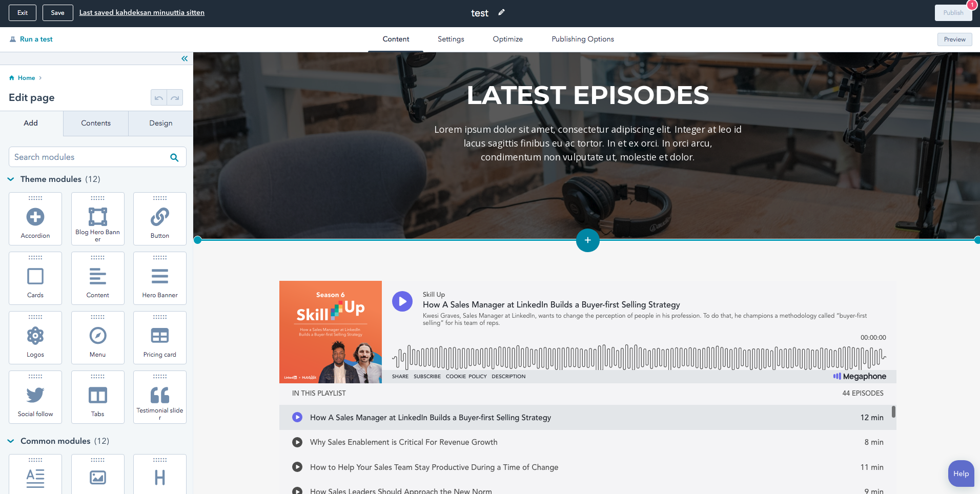Select the Tabs module

[98, 397]
